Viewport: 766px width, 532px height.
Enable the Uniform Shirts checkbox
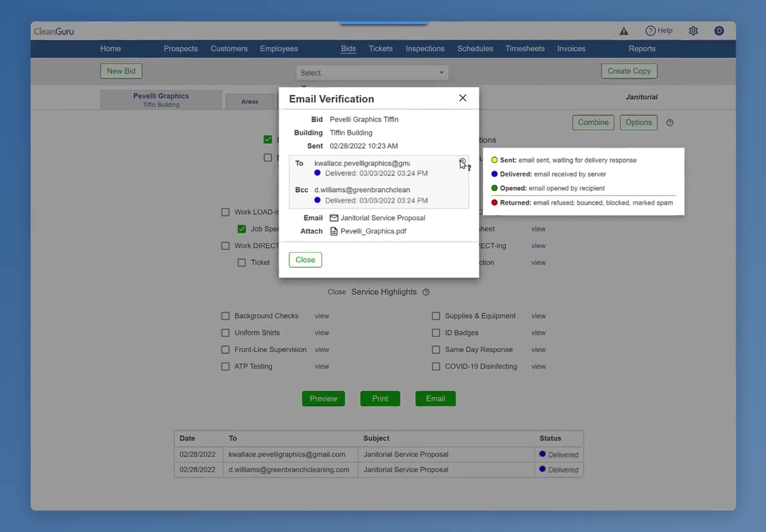tap(225, 333)
